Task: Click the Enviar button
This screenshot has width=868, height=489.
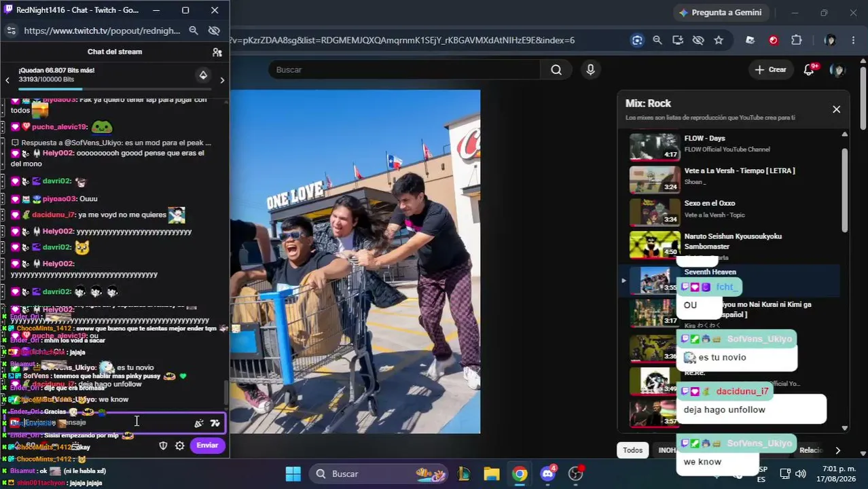Action: click(x=207, y=446)
